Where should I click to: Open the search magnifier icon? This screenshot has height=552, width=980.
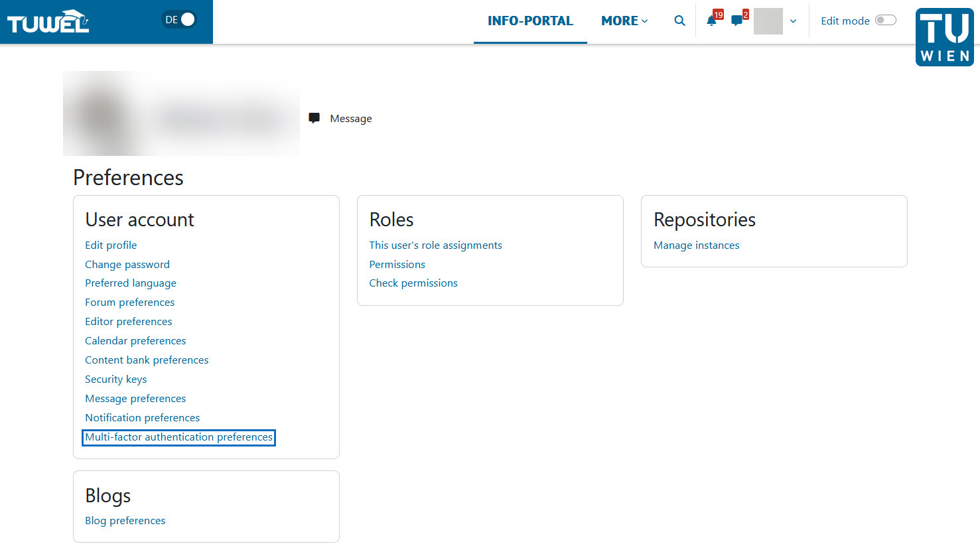(679, 21)
